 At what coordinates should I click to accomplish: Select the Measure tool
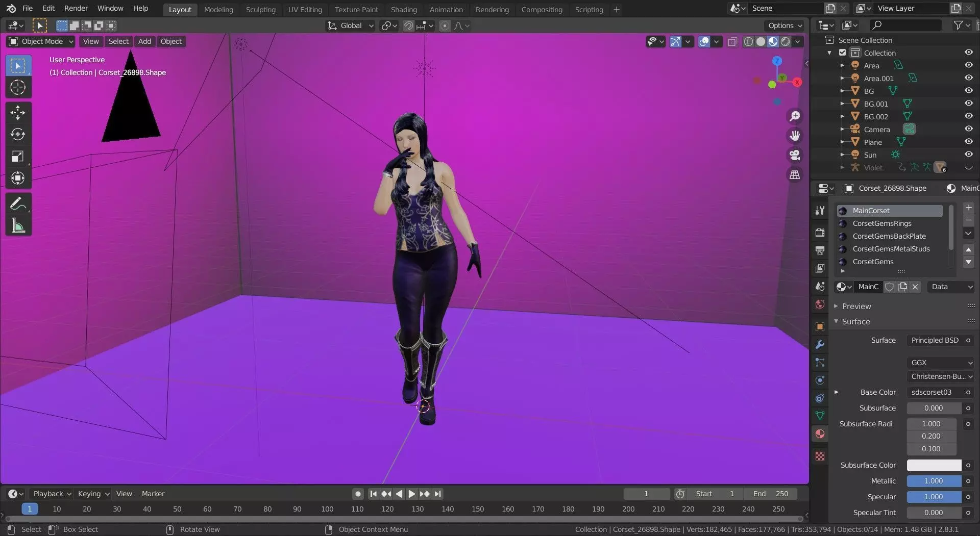(x=18, y=225)
